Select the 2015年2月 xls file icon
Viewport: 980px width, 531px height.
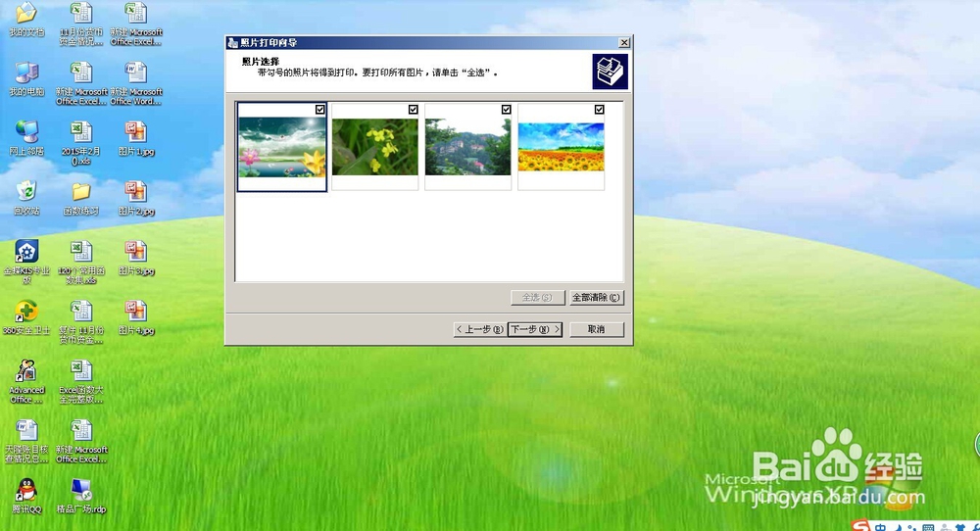[x=81, y=132]
